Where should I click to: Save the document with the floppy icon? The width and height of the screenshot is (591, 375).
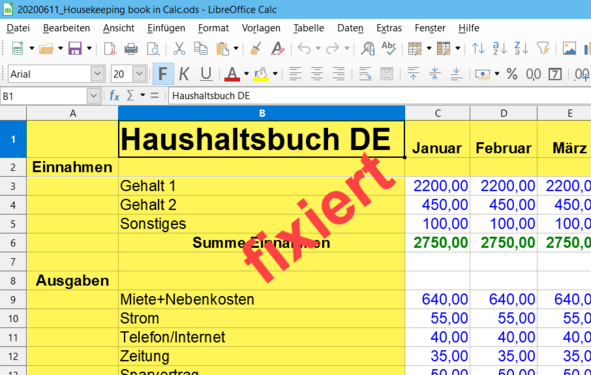pyautogui.click(x=75, y=49)
